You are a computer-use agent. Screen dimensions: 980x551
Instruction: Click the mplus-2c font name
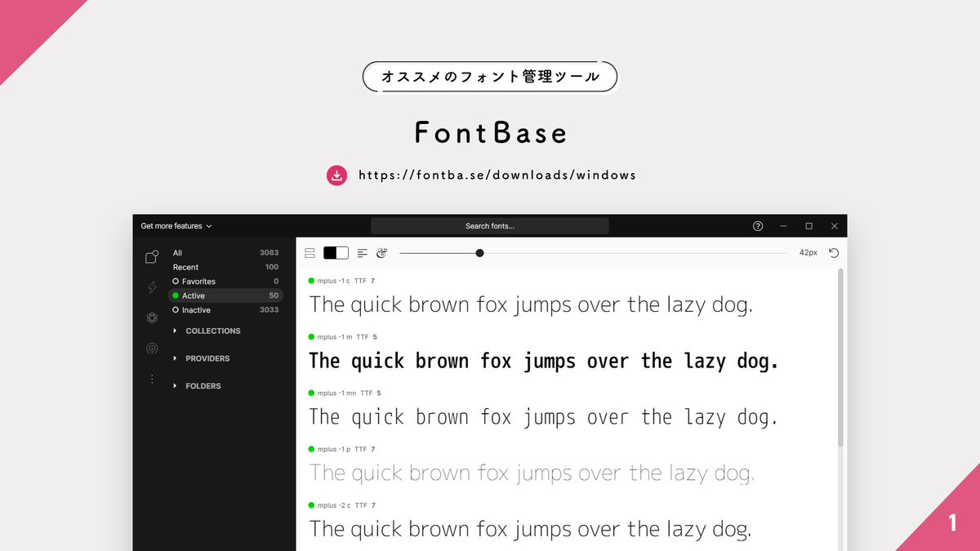333,505
